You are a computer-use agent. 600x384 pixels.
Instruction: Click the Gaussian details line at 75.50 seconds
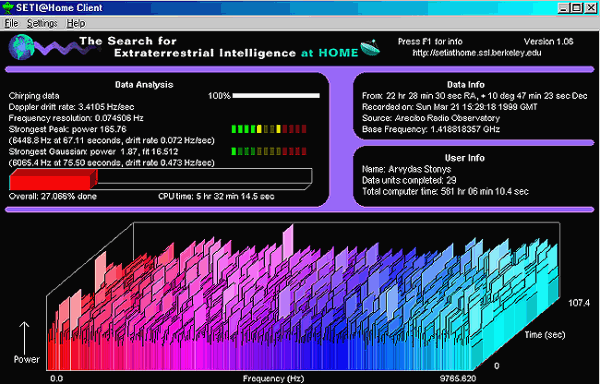click(111, 163)
